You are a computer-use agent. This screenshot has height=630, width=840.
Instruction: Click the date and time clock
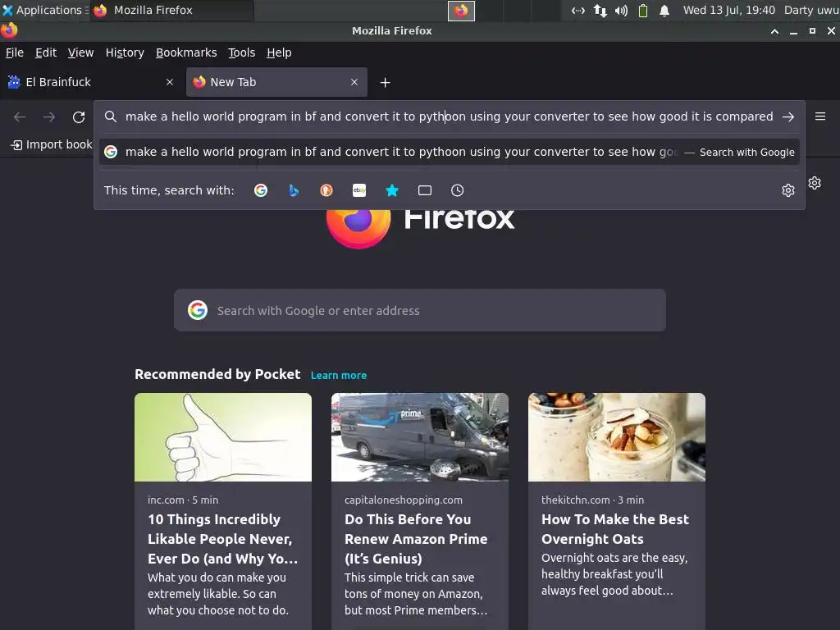click(x=728, y=10)
